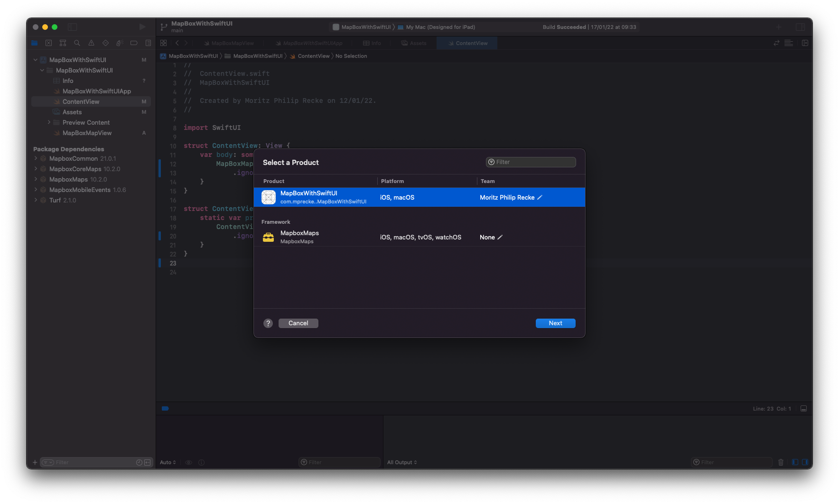Click the Cancel button
This screenshot has width=839, height=504.
[298, 323]
